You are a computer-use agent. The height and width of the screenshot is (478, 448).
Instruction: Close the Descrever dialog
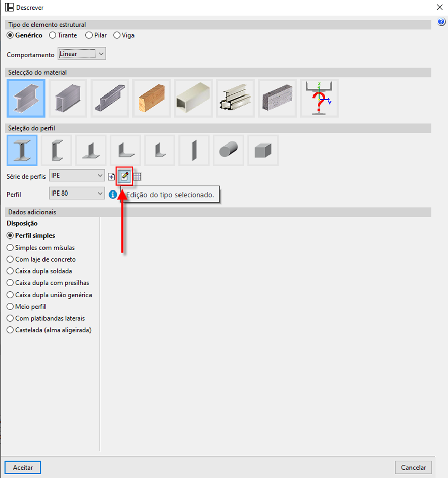[x=440, y=7]
